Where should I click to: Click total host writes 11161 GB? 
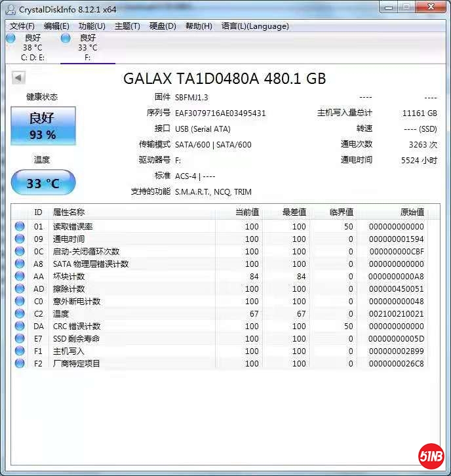pos(420,113)
